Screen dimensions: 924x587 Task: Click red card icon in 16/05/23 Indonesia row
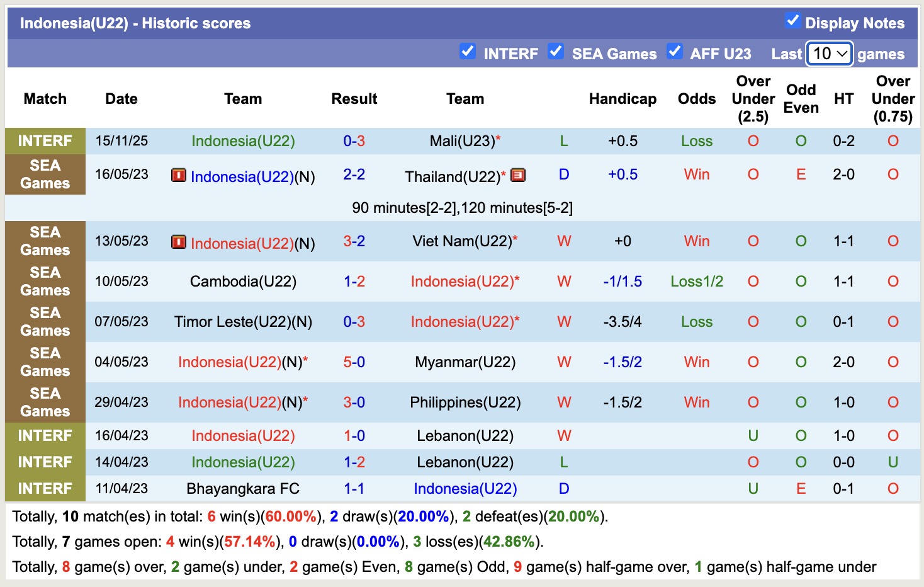point(179,175)
